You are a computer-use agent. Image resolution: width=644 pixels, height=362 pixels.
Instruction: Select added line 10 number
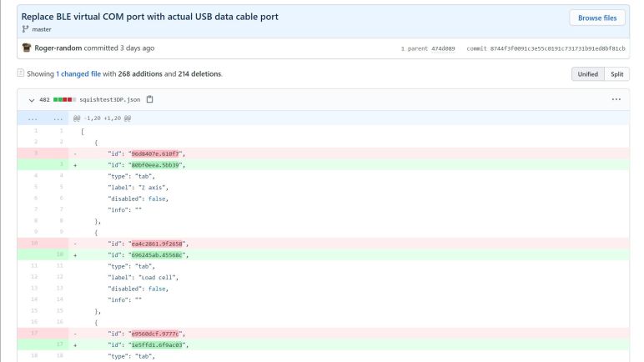58,254
